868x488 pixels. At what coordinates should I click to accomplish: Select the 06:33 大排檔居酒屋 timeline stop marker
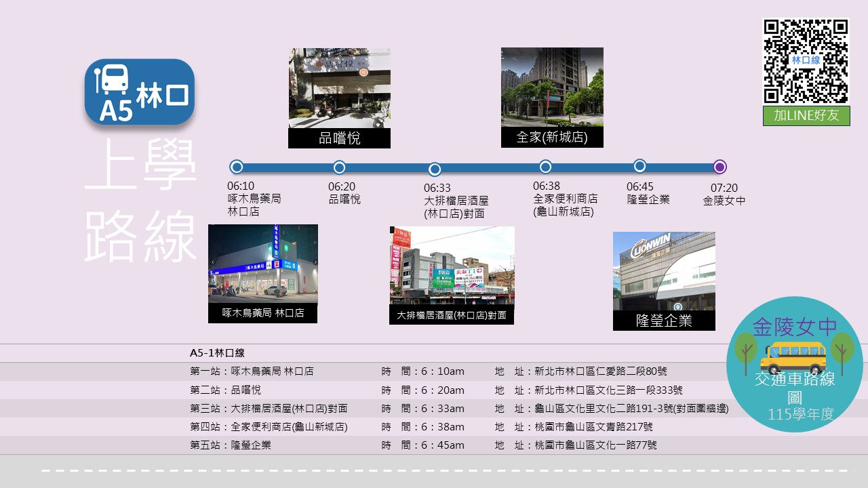click(x=435, y=169)
